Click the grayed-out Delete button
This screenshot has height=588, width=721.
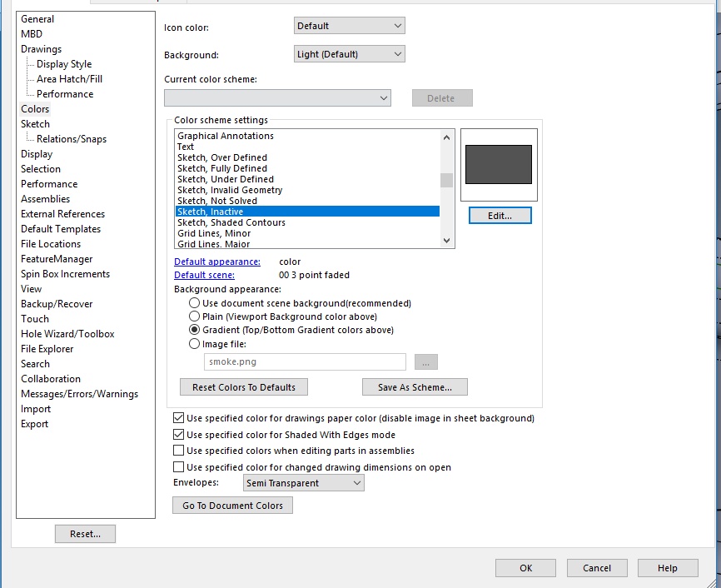click(442, 98)
